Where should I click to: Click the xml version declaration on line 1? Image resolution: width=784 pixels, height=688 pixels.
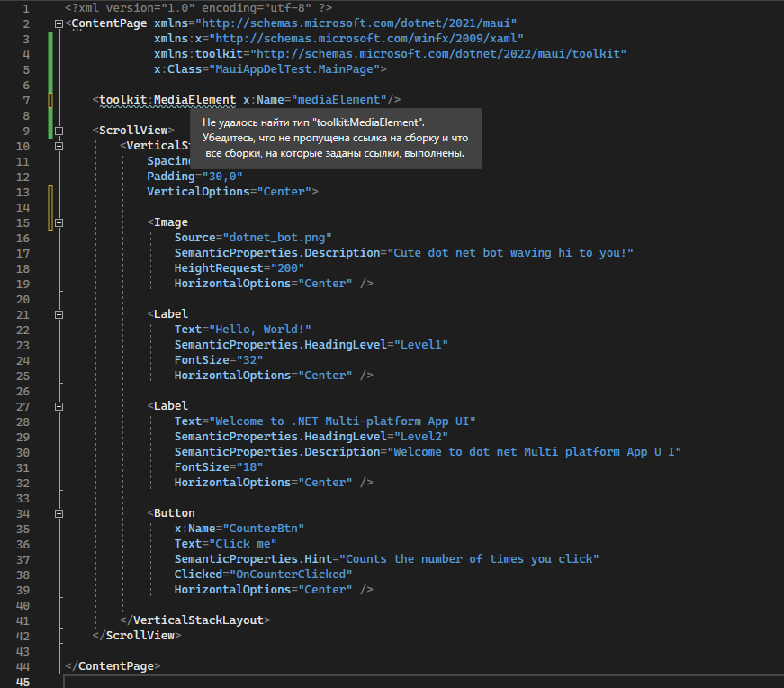coord(199,8)
